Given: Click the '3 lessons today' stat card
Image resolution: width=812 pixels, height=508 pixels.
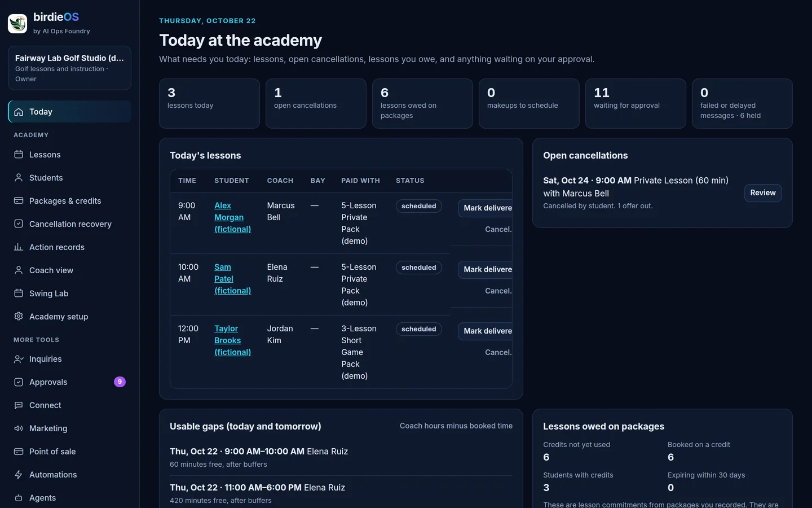Looking at the screenshot, I should click(x=209, y=103).
